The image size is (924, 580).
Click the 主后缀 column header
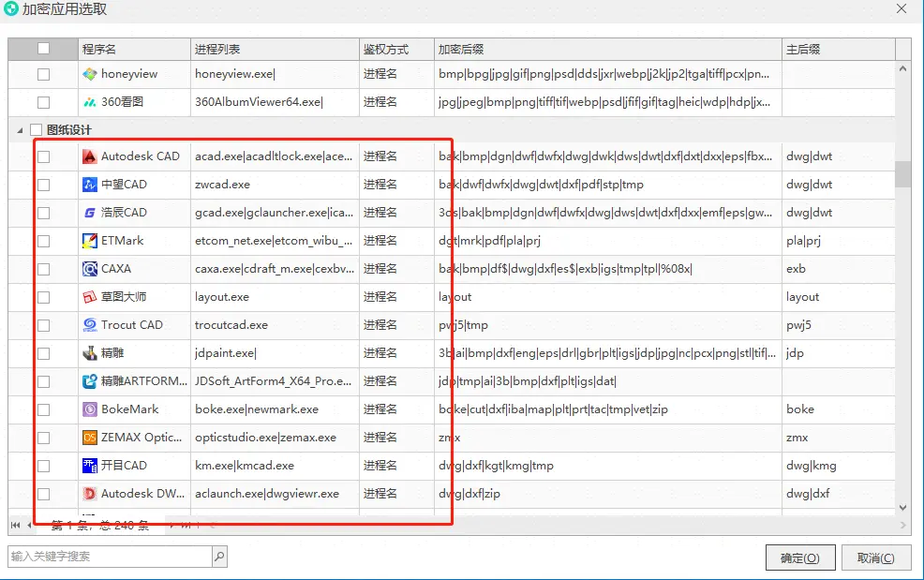(x=839, y=49)
